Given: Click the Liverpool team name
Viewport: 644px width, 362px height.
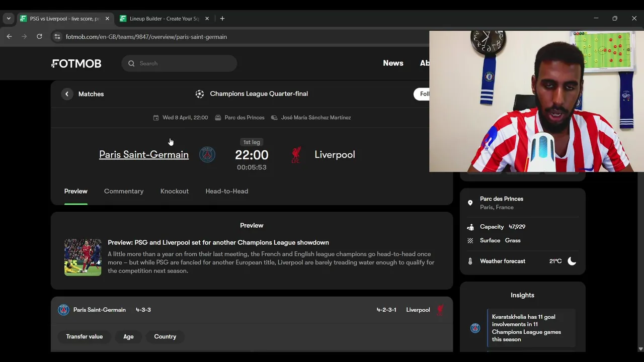Looking at the screenshot, I should pos(335,154).
